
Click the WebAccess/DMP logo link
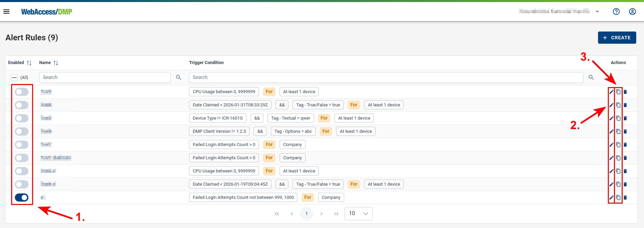pyautogui.click(x=47, y=12)
